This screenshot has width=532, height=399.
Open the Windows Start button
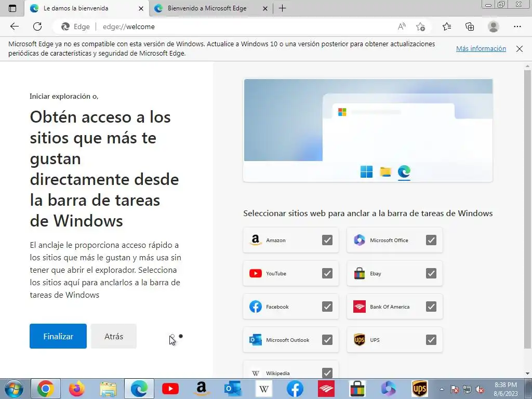tap(14, 389)
